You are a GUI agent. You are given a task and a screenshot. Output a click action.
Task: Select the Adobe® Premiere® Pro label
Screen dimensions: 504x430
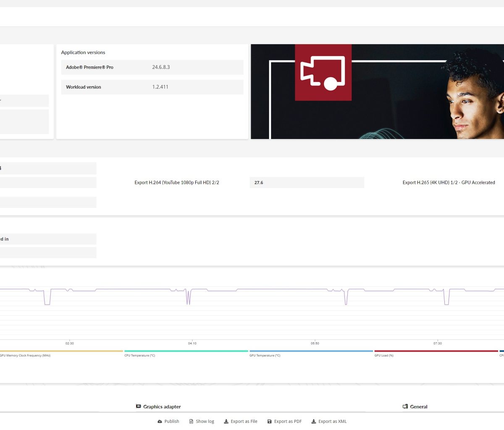point(89,67)
